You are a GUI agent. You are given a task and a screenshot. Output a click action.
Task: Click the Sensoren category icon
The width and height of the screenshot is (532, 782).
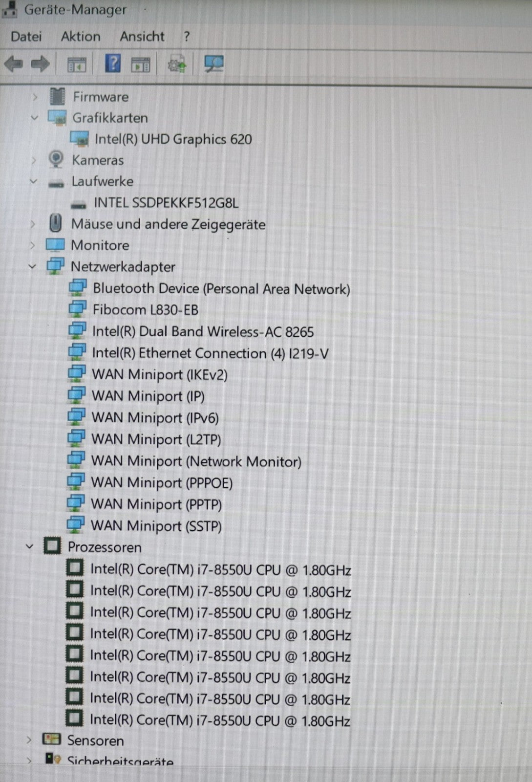point(51,739)
